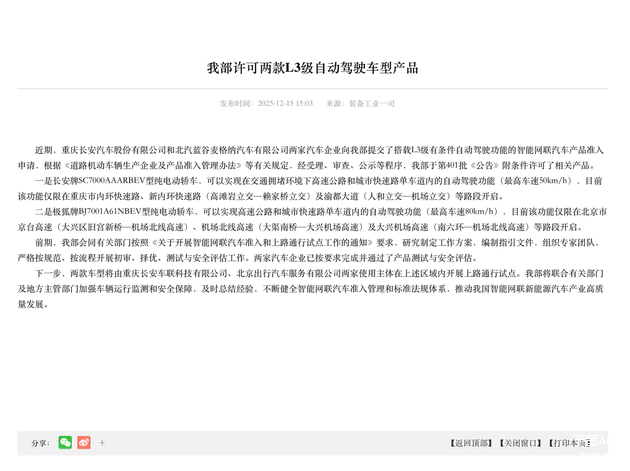Click the paragraph starting with 二是极狐牌
The width and height of the screenshot is (630, 471).
312,220
